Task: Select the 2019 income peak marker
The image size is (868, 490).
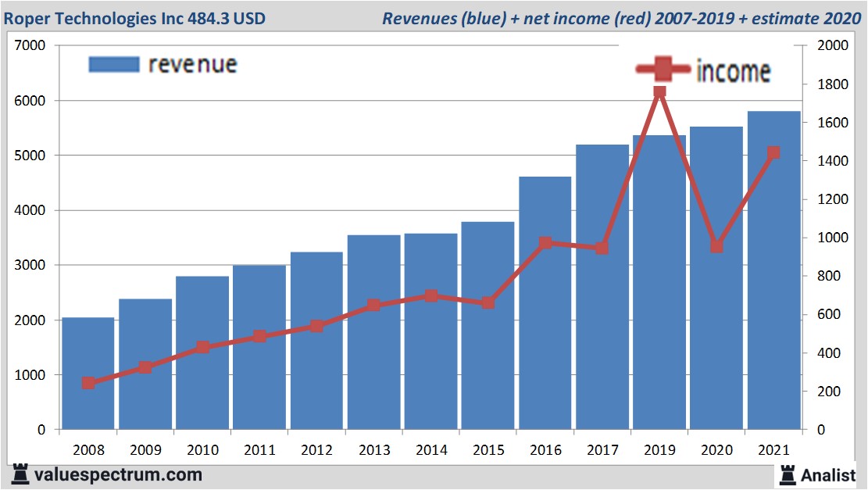Action: [x=659, y=92]
